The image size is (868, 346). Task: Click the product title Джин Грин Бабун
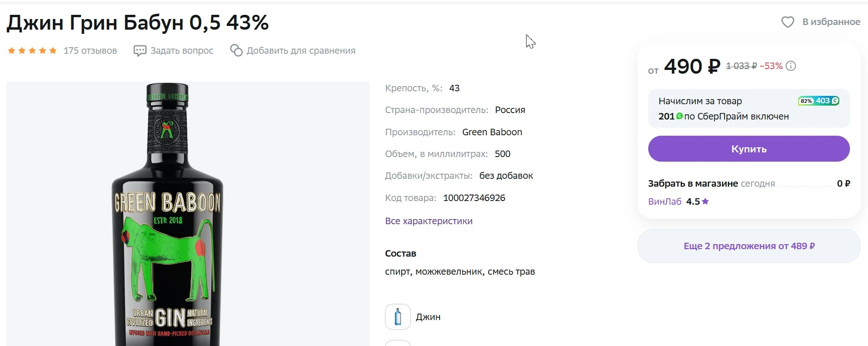coord(137,22)
